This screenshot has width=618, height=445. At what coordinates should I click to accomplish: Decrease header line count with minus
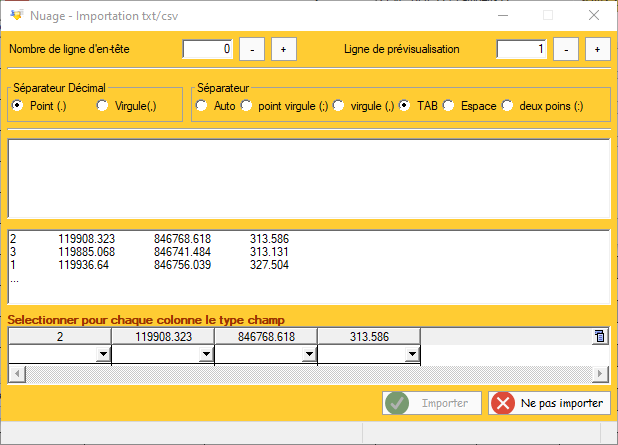(x=252, y=49)
